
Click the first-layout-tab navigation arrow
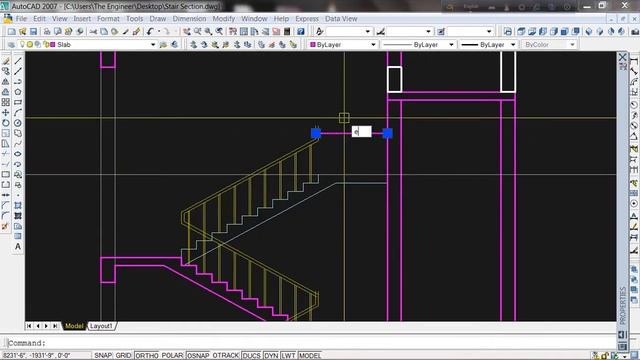click(x=29, y=326)
